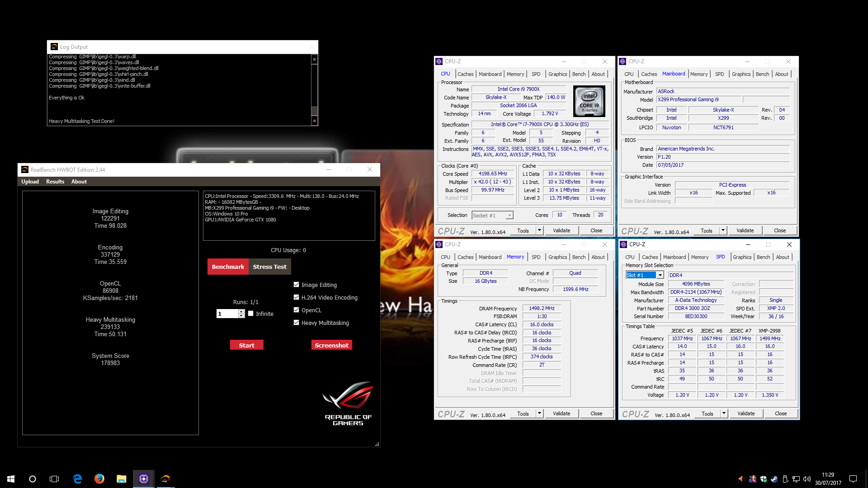Click the upper red marker in Log Output scrollbar
Screen dimensions: 868x488
pos(314,59)
